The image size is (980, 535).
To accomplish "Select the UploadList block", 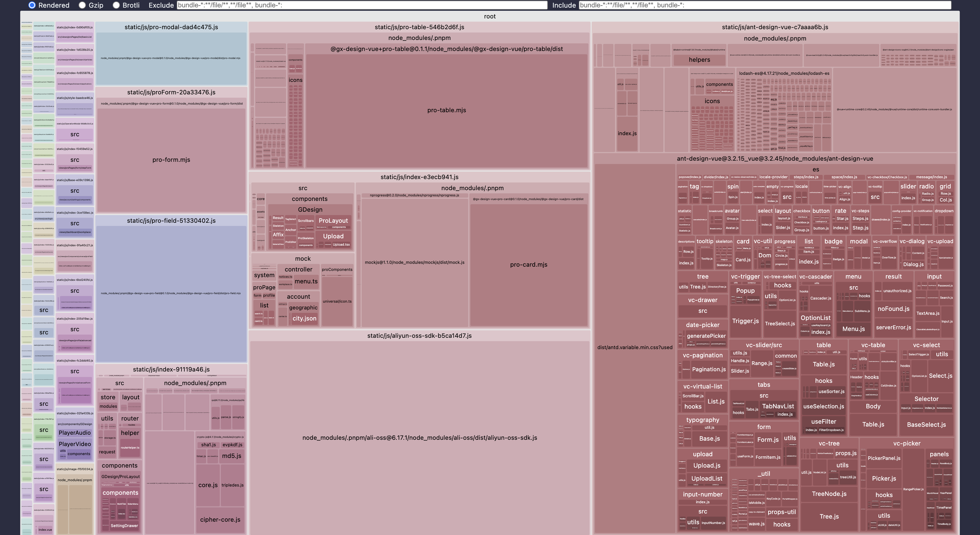I will [x=706, y=479].
